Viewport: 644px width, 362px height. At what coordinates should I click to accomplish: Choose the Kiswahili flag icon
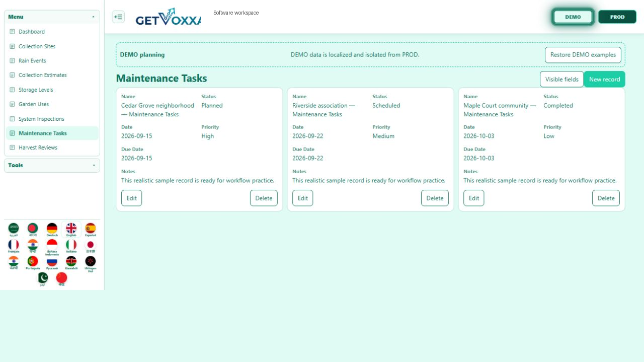71,263
